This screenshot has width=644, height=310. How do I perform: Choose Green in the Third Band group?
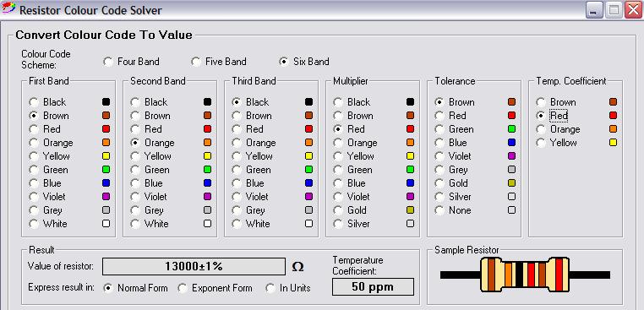pyautogui.click(x=251, y=170)
